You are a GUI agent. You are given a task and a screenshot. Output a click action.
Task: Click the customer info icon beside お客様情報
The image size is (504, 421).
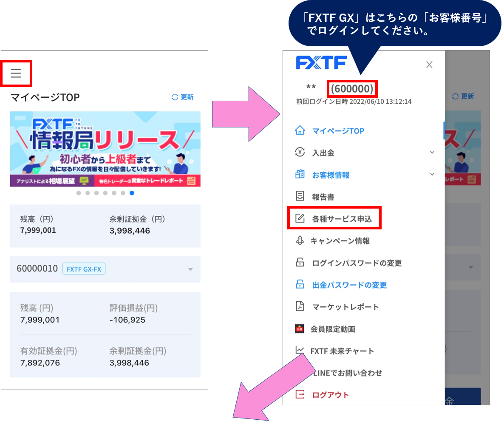coord(300,174)
